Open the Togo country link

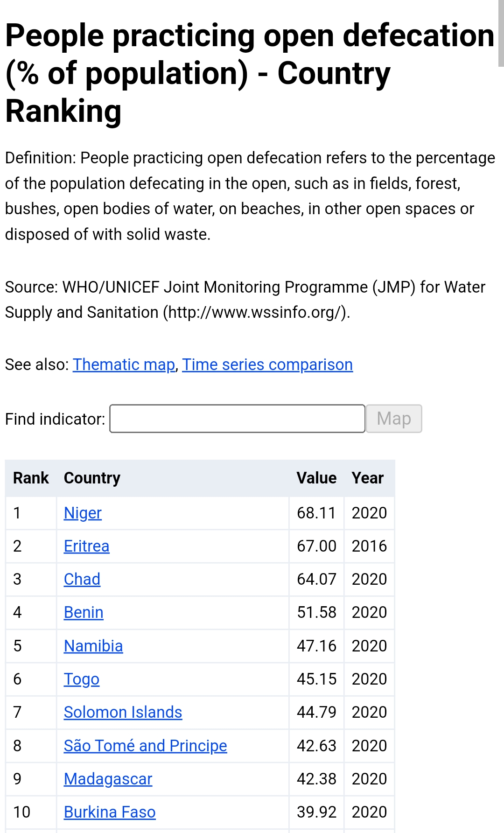click(82, 679)
